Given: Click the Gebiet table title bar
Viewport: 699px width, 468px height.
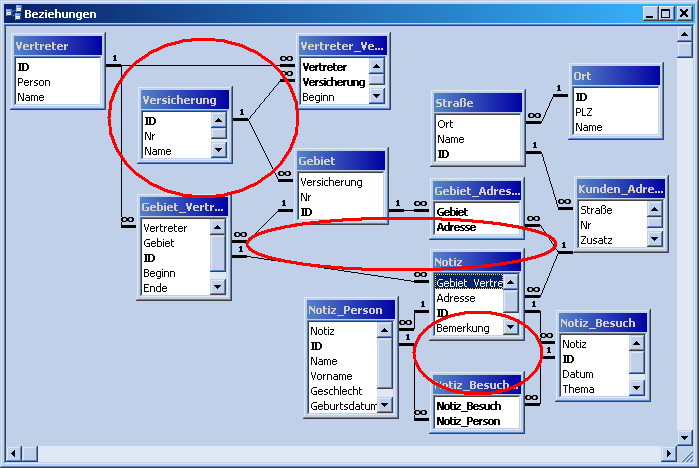Looking at the screenshot, I should [x=342, y=162].
